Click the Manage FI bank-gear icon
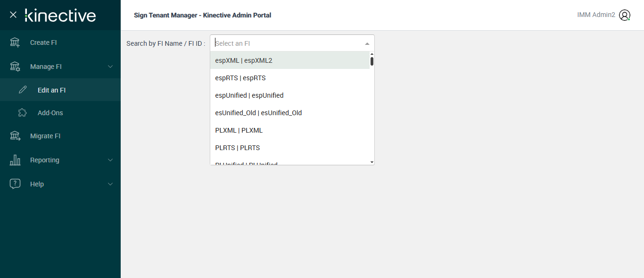 [x=15, y=67]
